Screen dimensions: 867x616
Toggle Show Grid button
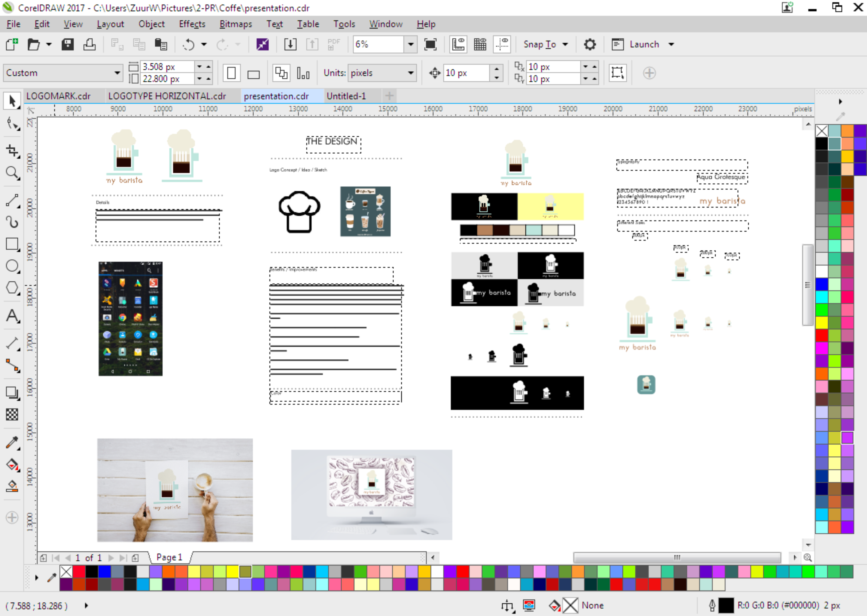[480, 44]
